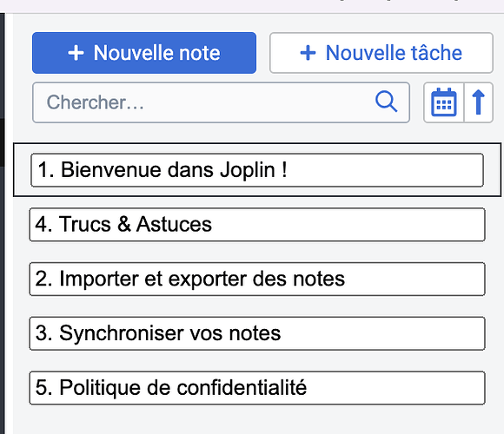
Task: Click the word confidentialité in note five
Action: 242,387
